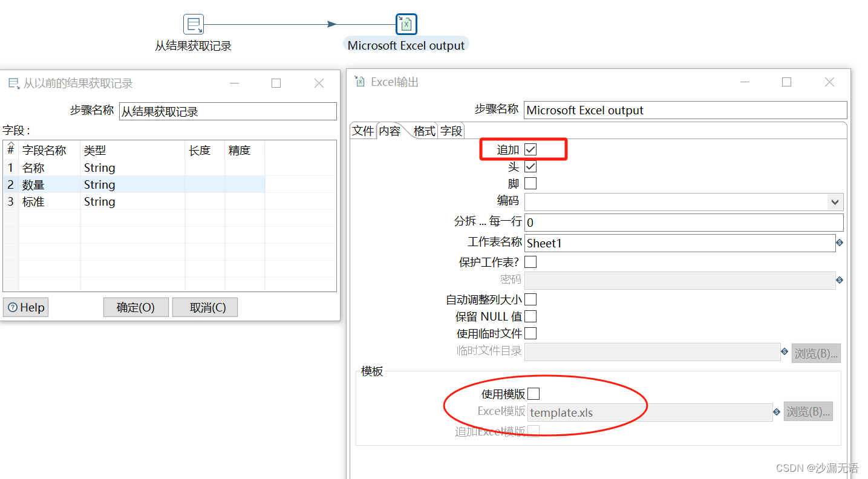Enable 自动调整列大小 option
Viewport: 868px width, 479px height.
click(x=530, y=299)
